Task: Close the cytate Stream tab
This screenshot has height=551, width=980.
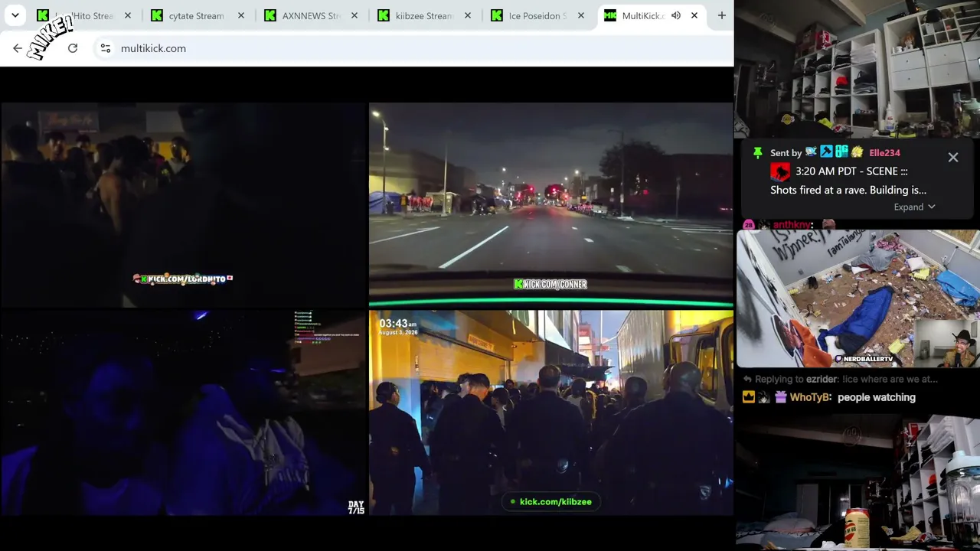Action: (241, 15)
